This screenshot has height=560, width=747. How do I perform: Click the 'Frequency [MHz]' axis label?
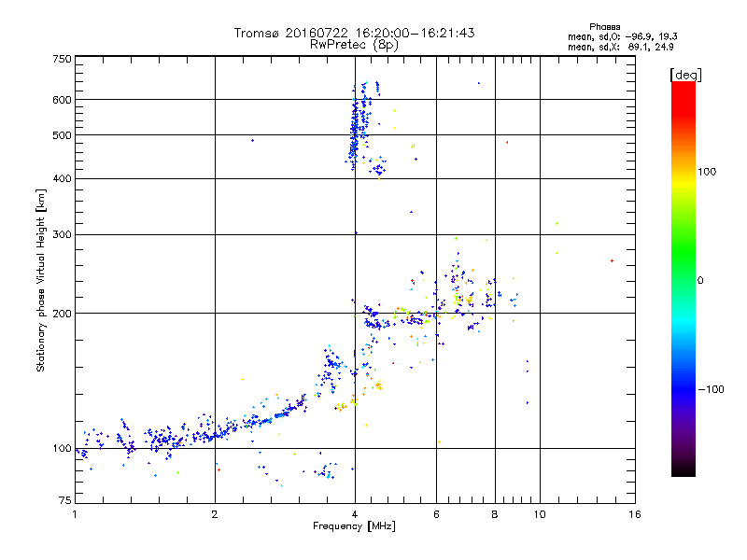point(354,526)
